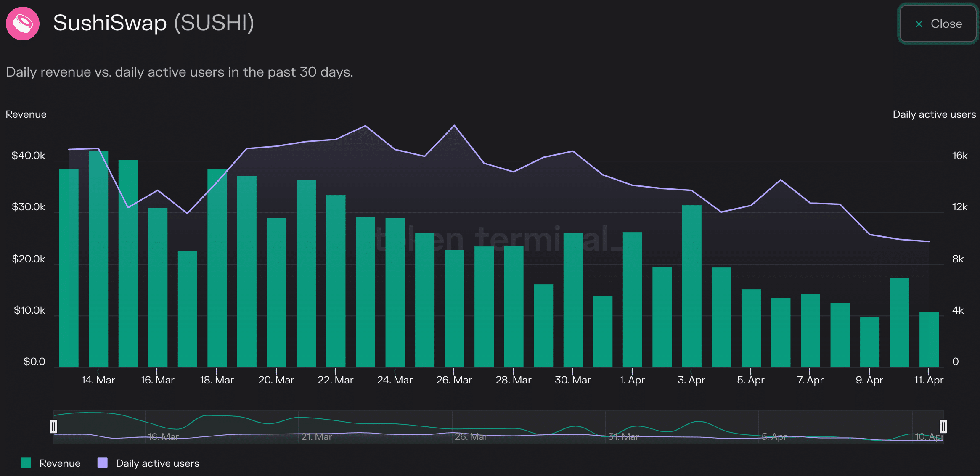Click the '11. Apr' axis label
980x476 pixels.
tap(928, 380)
